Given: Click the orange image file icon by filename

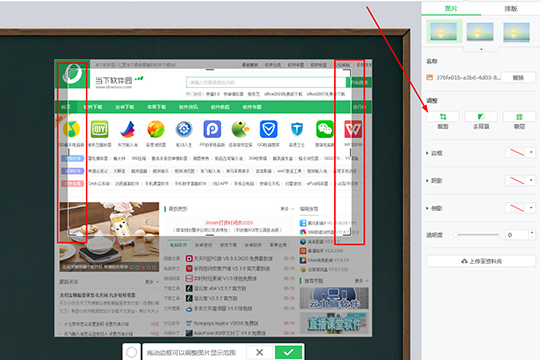Looking at the screenshot, I should pyautogui.click(x=429, y=78).
